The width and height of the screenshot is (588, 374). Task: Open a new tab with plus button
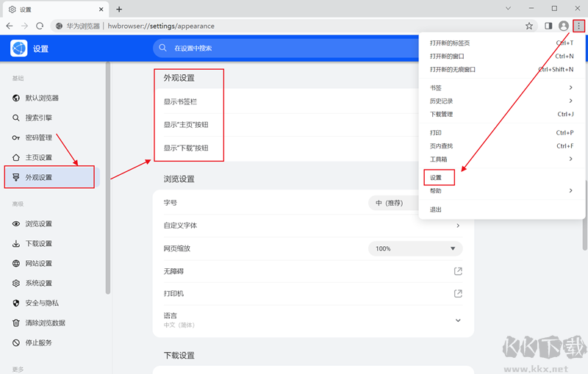coord(119,10)
